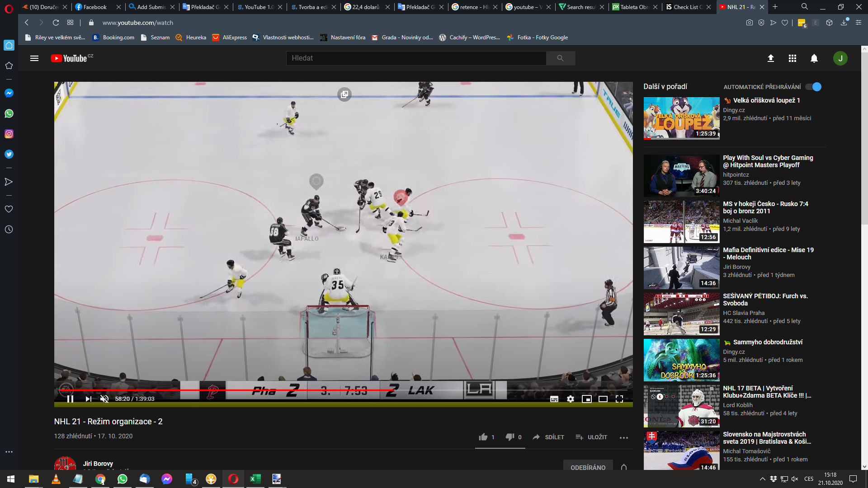The width and height of the screenshot is (868, 488).
Task: Open Opera easy setup menu
Action: [x=859, y=23]
